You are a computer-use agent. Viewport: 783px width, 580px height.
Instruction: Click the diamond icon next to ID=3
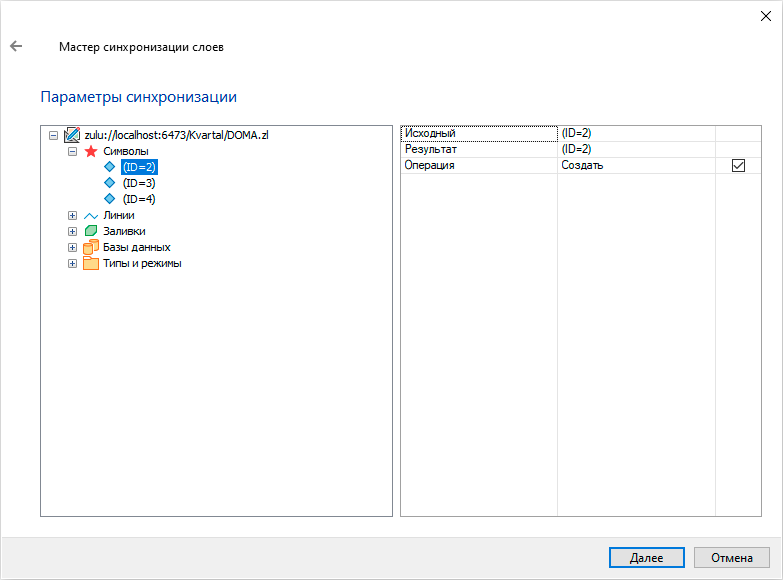pos(110,183)
